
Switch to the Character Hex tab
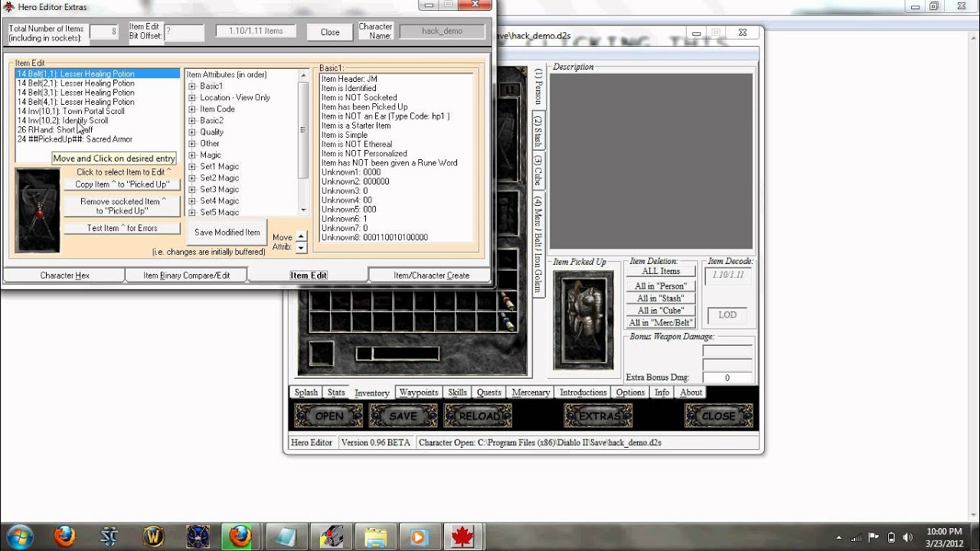coord(64,275)
